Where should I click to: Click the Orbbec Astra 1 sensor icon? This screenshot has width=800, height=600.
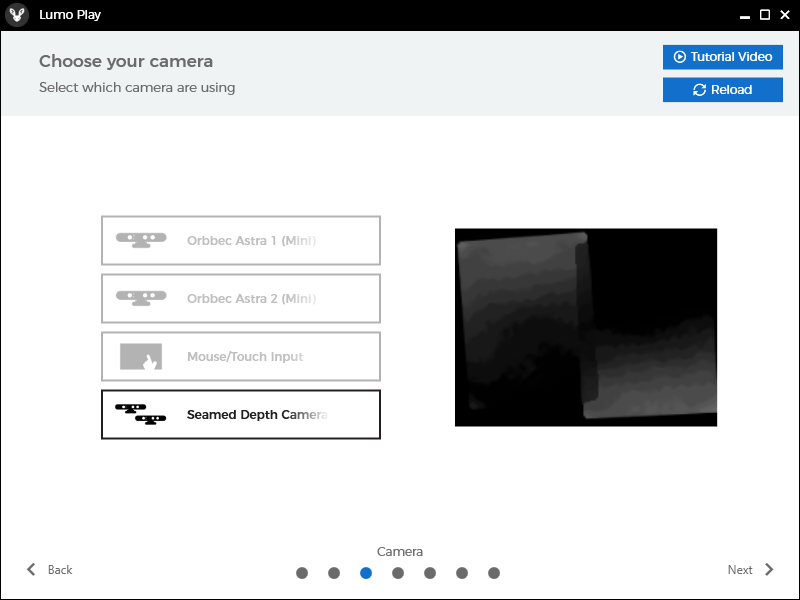tap(141, 240)
